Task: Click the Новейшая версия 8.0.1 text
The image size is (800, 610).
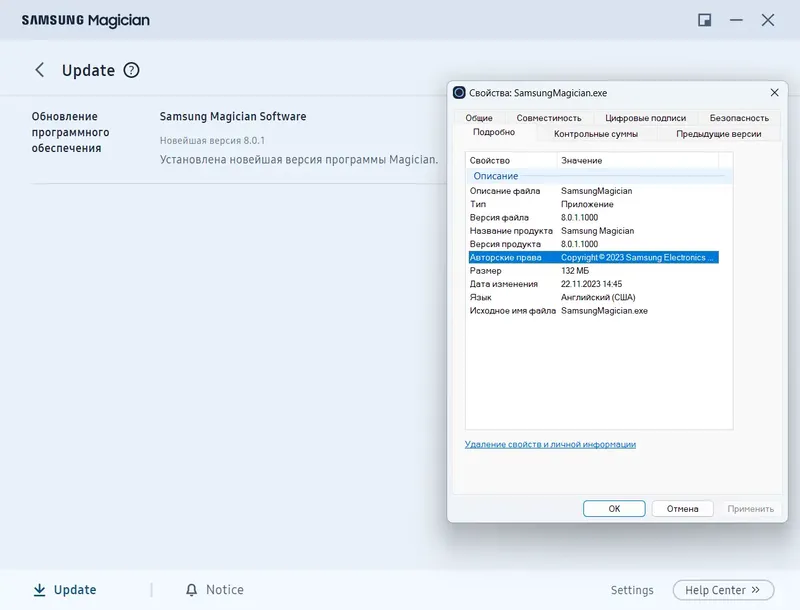Action: click(212, 140)
